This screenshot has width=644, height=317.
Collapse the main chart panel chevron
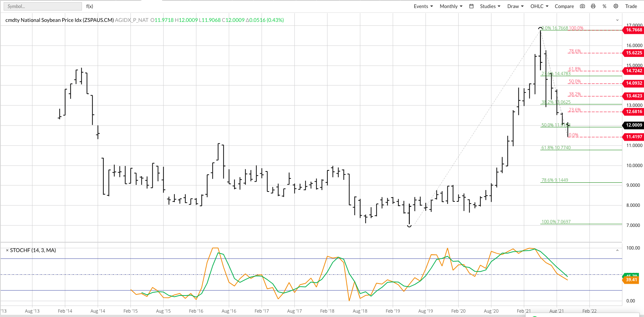[x=617, y=20]
